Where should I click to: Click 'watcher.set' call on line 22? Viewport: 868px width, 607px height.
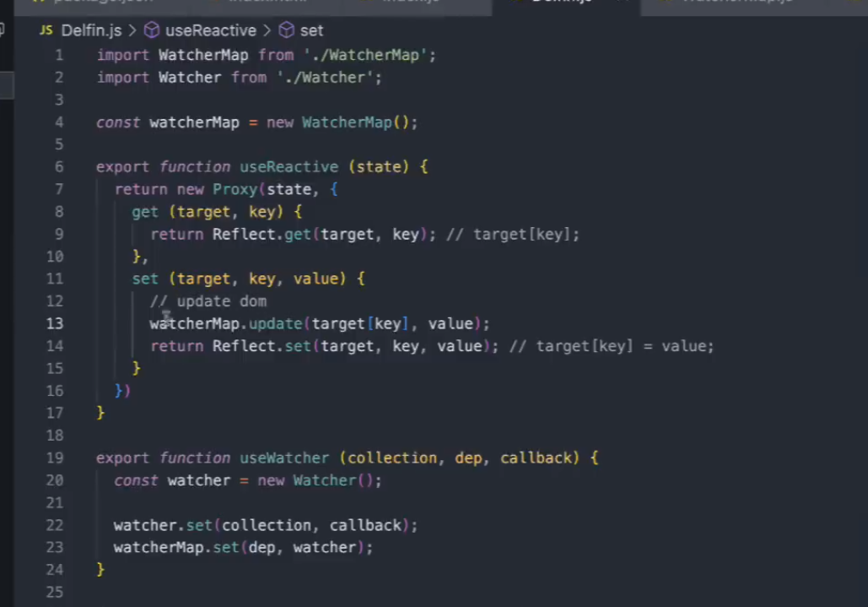click(x=164, y=525)
